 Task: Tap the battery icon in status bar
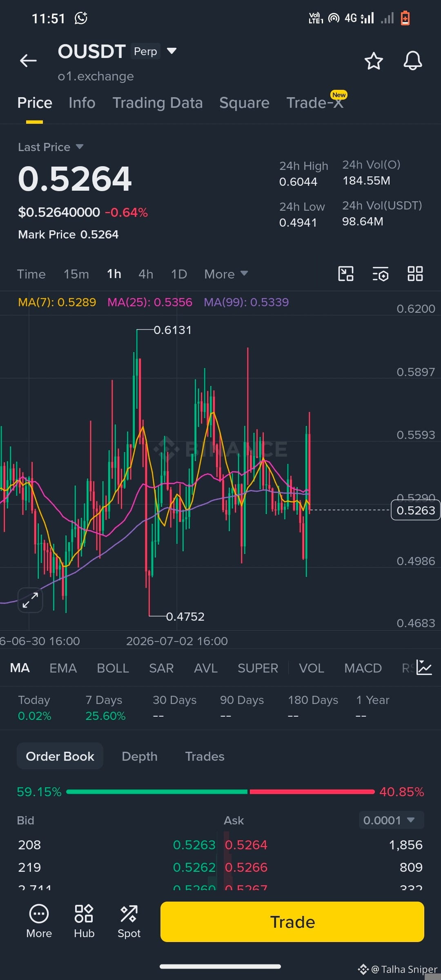(405, 18)
